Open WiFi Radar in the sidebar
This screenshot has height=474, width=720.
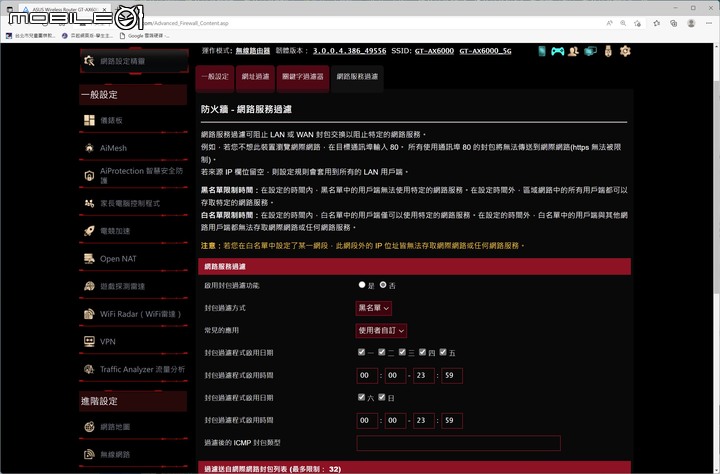click(x=134, y=314)
